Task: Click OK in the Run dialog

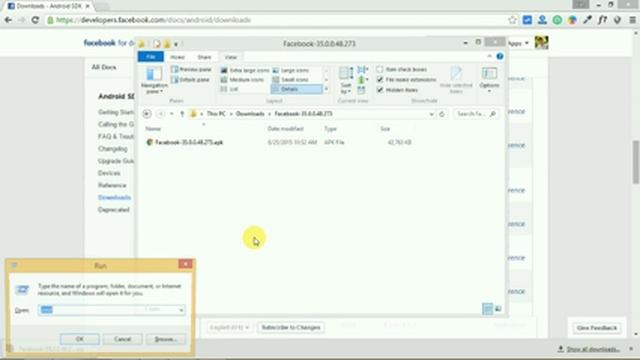Action: [80, 339]
